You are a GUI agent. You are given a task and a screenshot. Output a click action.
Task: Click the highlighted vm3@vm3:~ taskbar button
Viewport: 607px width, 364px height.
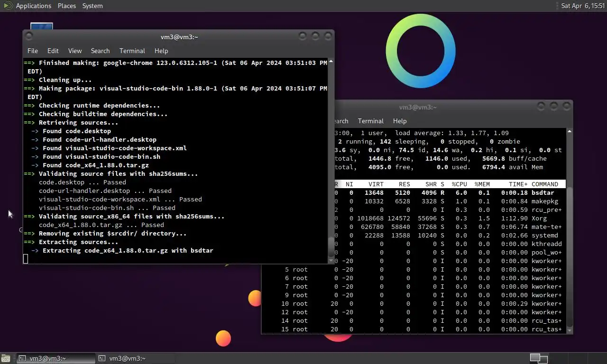[56, 358]
